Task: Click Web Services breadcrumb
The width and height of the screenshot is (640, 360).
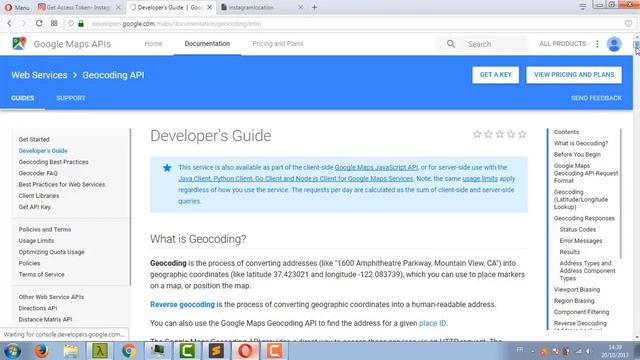Action: [x=39, y=75]
